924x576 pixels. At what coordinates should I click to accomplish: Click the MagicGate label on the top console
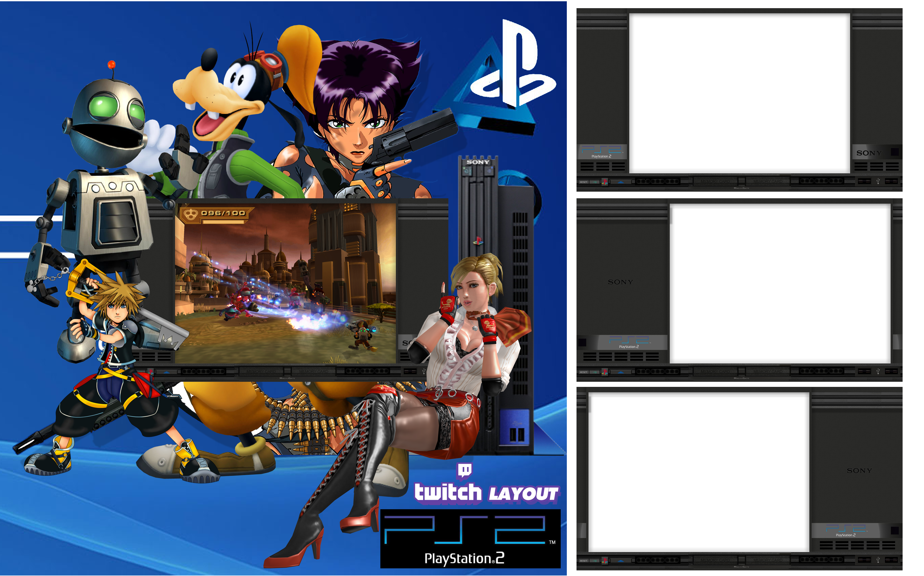pyautogui.click(x=741, y=188)
